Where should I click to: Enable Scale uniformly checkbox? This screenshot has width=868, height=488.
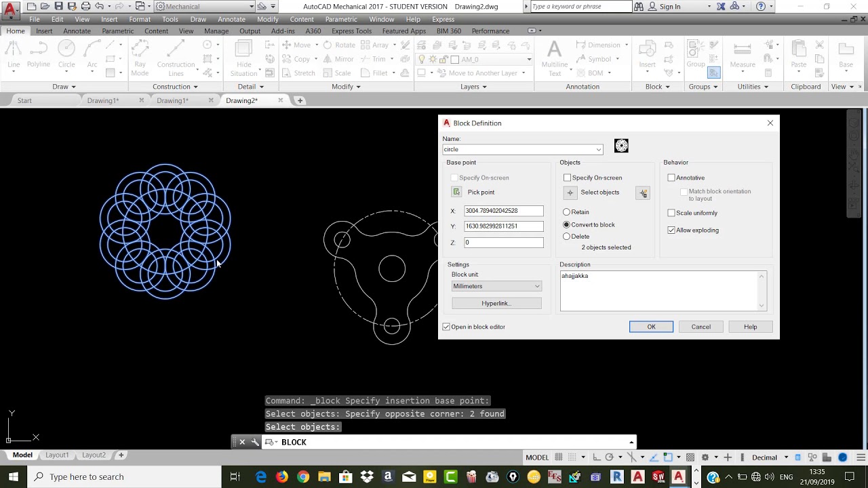pos(671,213)
